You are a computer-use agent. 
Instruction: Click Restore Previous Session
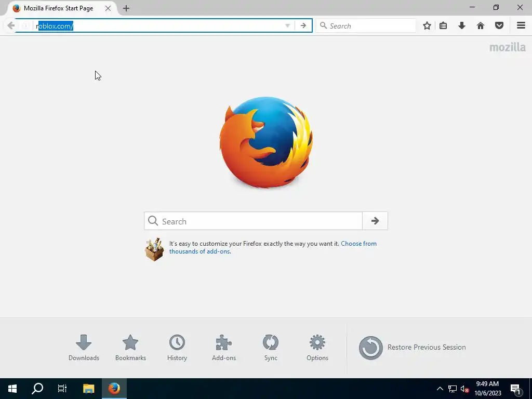click(x=412, y=348)
